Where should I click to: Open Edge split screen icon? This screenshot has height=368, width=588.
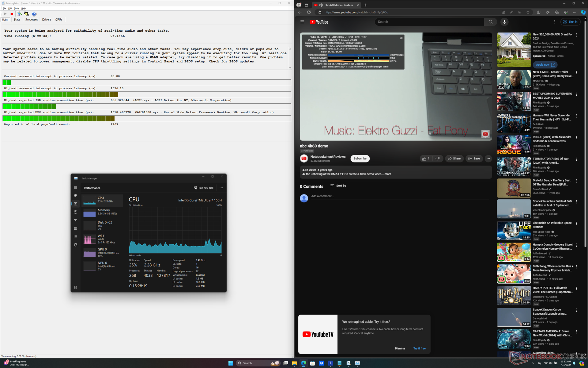[x=539, y=12]
